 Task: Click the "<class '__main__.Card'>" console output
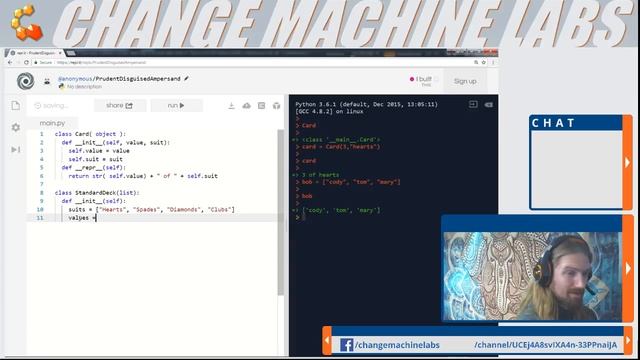pyautogui.click(x=341, y=140)
